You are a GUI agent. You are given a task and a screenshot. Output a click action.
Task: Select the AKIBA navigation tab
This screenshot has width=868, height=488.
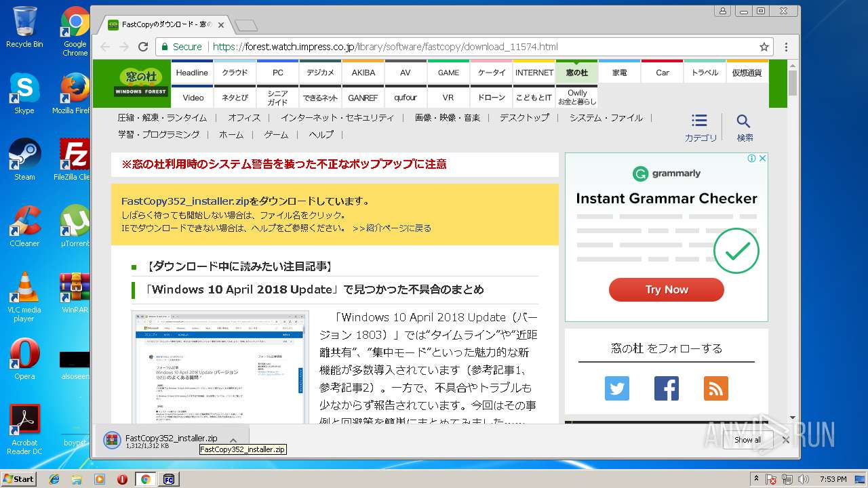(363, 73)
